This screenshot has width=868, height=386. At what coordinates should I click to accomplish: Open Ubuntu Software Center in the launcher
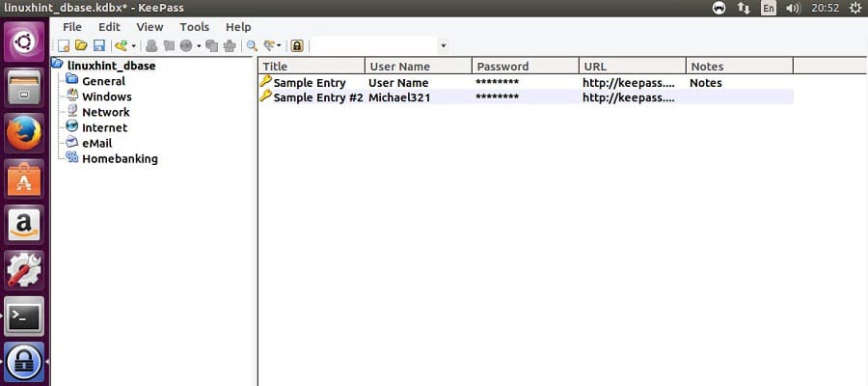pyautogui.click(x=24, y=179)
